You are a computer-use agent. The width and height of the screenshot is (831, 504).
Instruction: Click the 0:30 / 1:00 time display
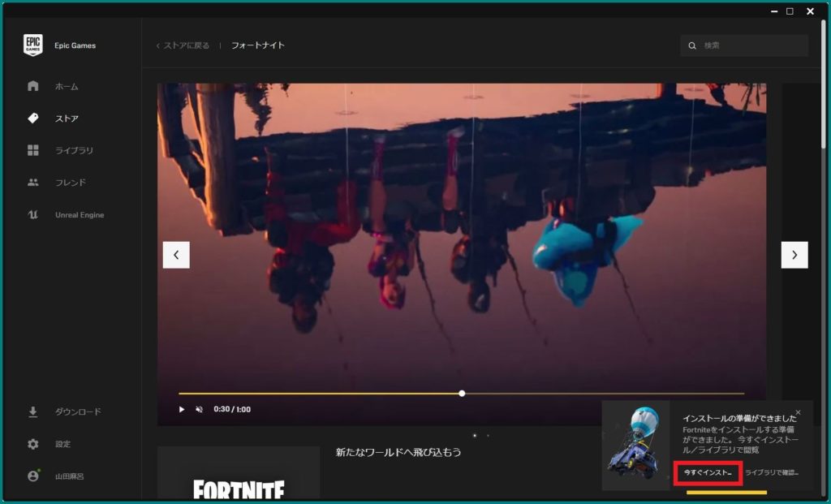pyautogui.click(x=232, y=409)
